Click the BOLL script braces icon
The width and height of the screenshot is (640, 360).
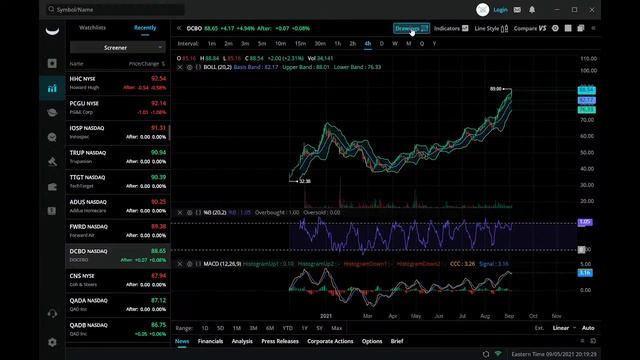click(x=198, y=67)
